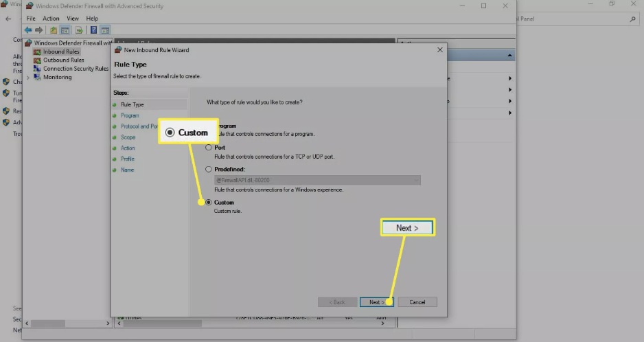644x342 pixels.
Task: Click the Control Panel window back arrow
Action: [8, 19]
